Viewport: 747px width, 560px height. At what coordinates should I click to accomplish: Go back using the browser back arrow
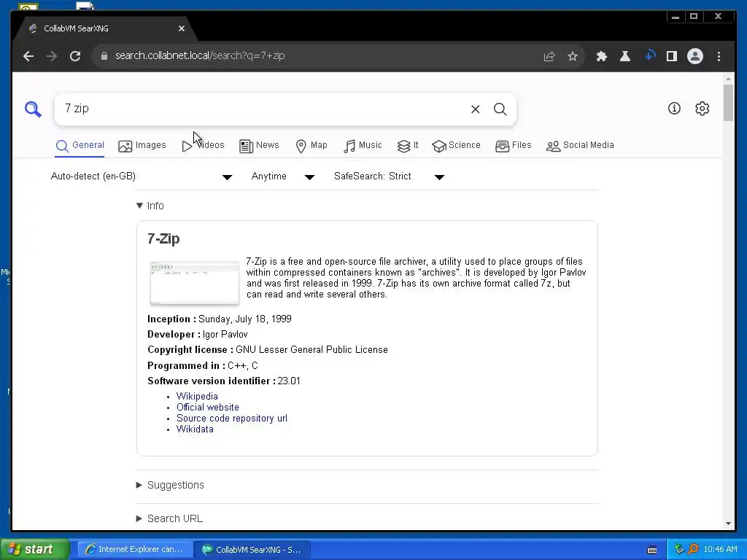[x=28, y=56]
